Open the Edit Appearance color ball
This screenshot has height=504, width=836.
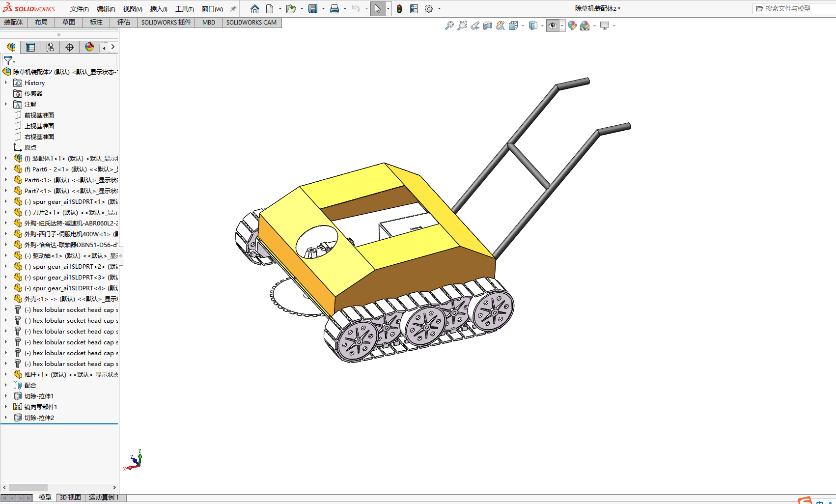pos(572,26)
